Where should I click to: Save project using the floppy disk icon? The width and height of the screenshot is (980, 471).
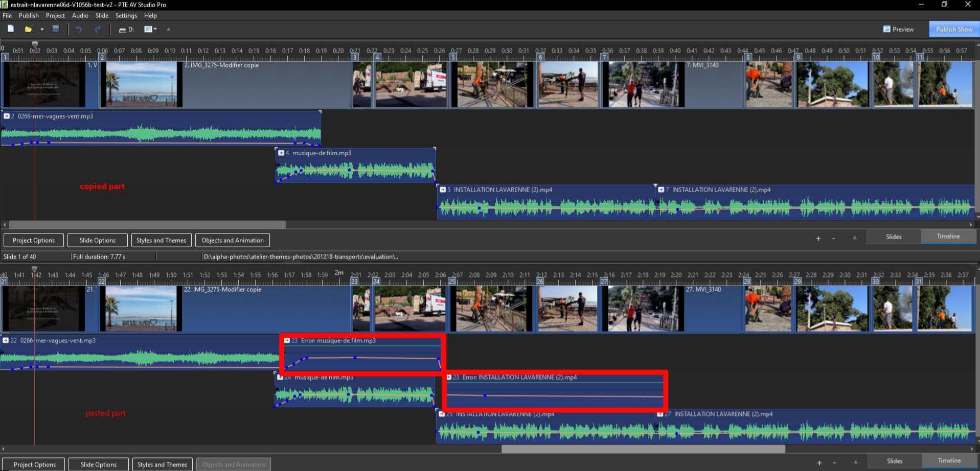tap(56, 29)
